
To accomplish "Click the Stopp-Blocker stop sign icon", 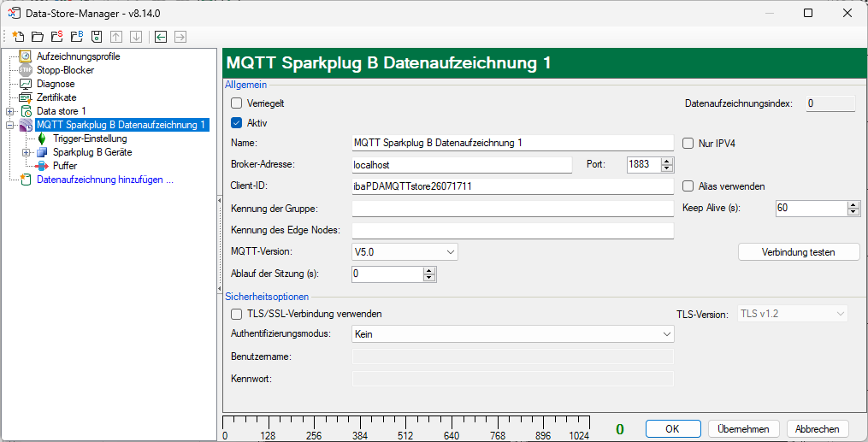I will click(26, 70).
